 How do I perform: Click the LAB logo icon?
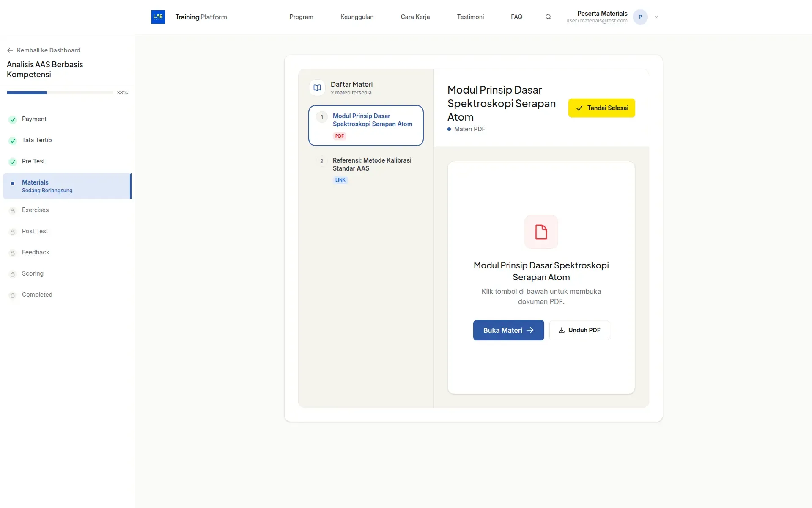(158, 17)
